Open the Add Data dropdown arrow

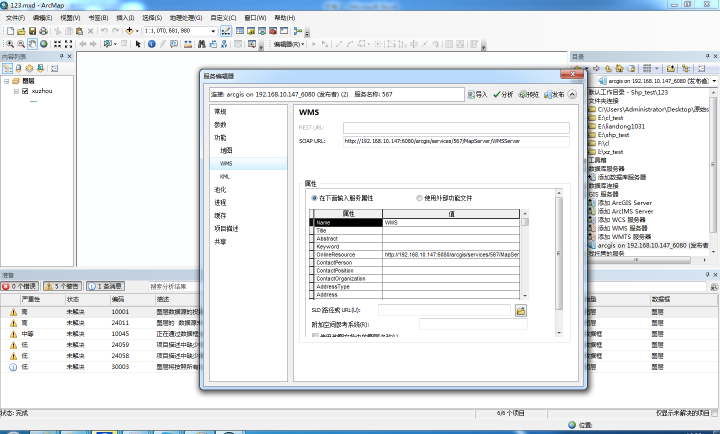[x=137, y=31]
